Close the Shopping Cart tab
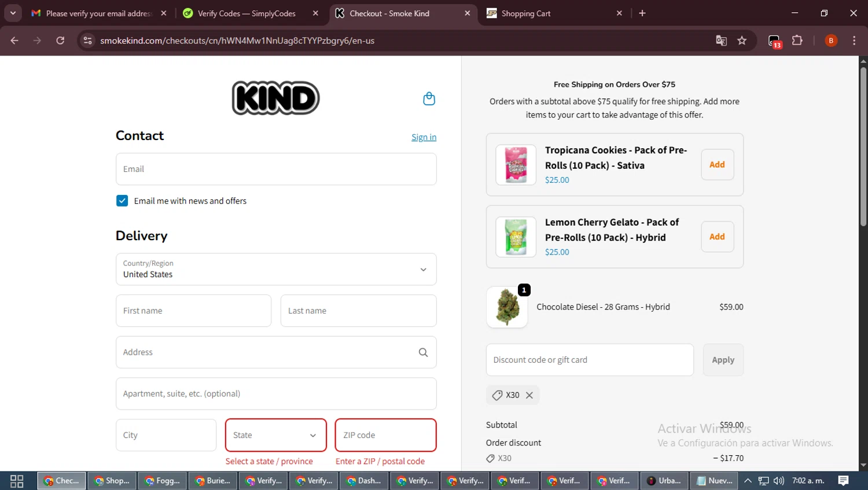This screenshot has height=490, width=868. (619, 13)
